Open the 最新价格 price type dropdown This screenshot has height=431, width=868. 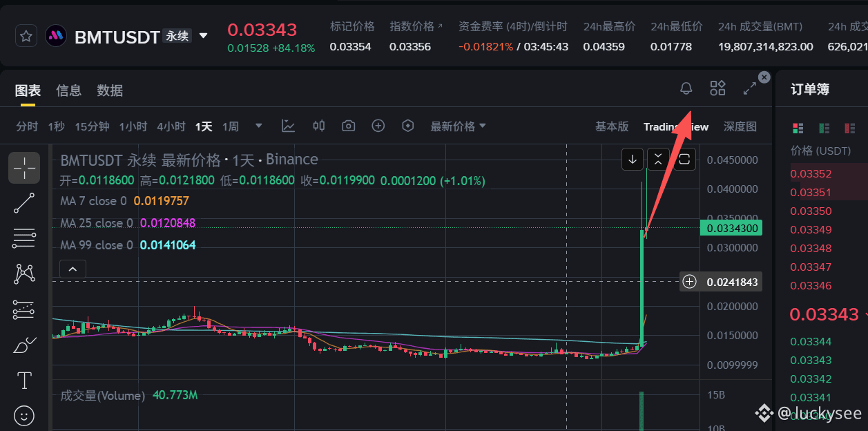coord(458,126)
